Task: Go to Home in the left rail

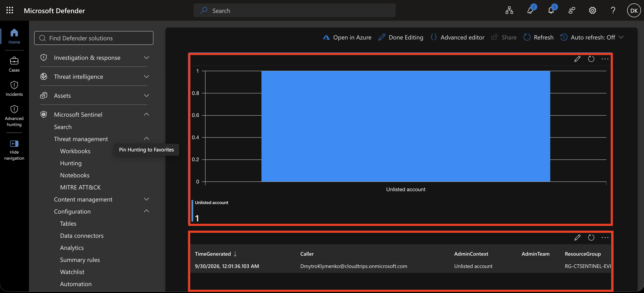Action: click(x=14, y=36)
